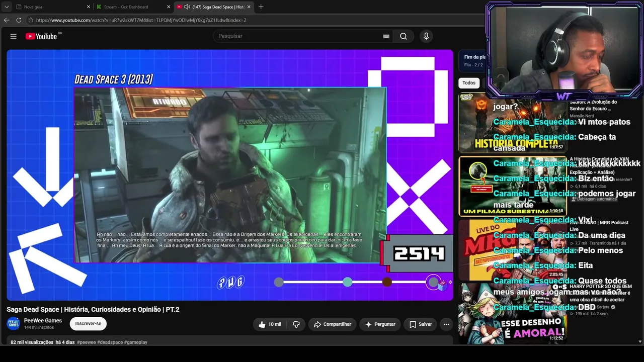
Task: Open the Esse Desenho é Amoral thumbnail
Action: [512, 313]
